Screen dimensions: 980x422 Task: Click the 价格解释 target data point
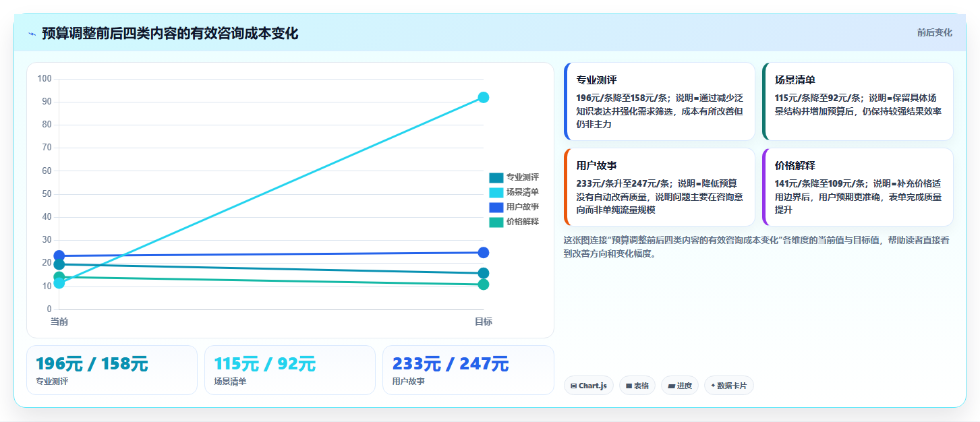pyautogui.click(x=484, y=284)
